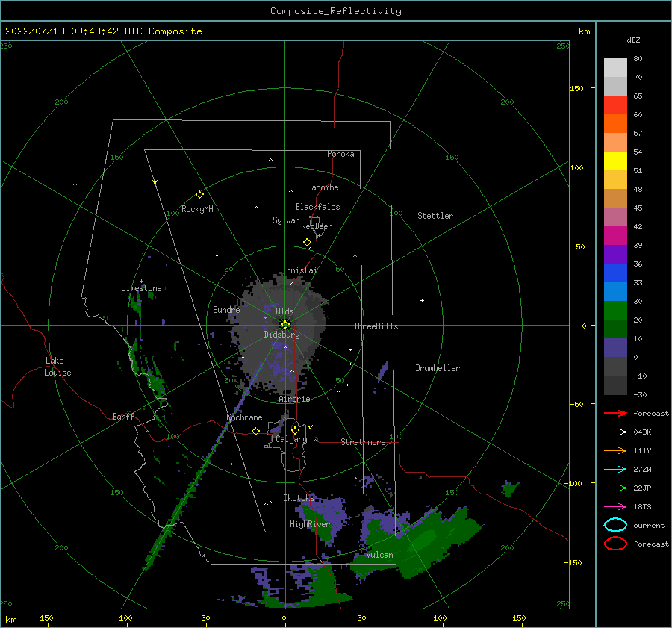This screenshot has width=672, height=628.
Task: Click the 65 dBZ red color swatch
Action: click(x=615, y=105)
